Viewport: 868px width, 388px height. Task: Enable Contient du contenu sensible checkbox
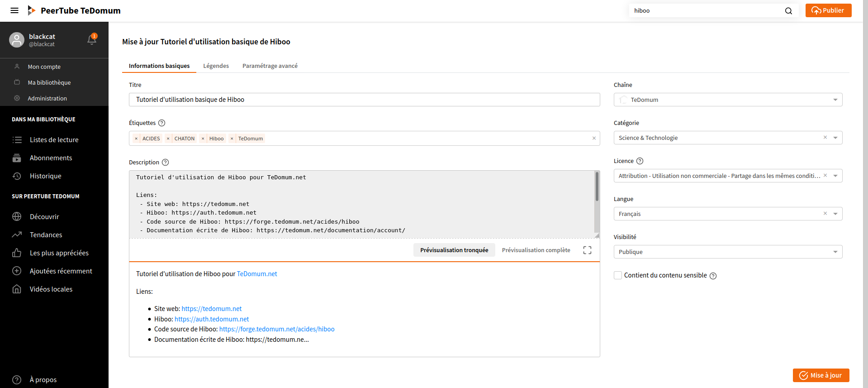(618, 275)
